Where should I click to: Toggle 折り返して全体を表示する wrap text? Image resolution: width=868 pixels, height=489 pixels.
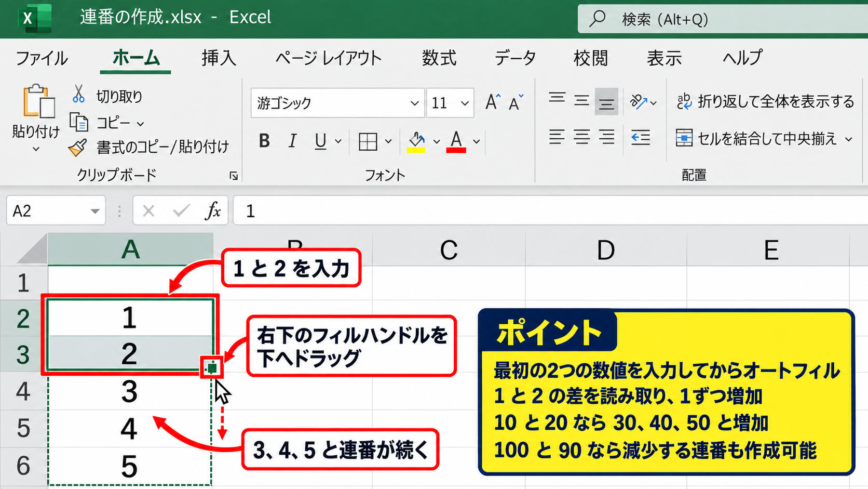coord(765,101)
